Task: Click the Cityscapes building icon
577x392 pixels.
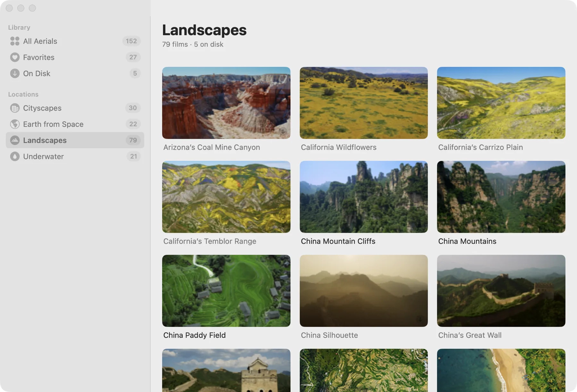Action: 15,108
